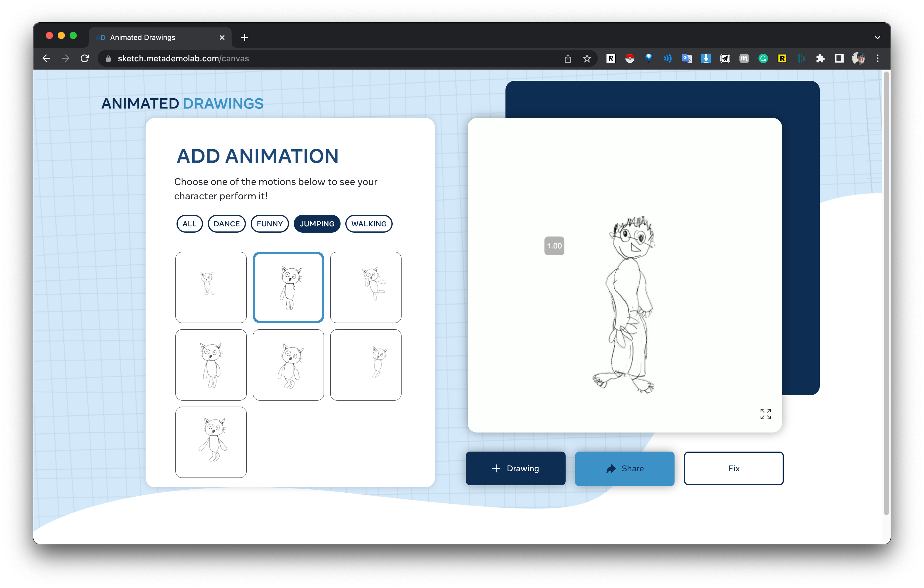Open the side panel icon

tap(839, 58)
